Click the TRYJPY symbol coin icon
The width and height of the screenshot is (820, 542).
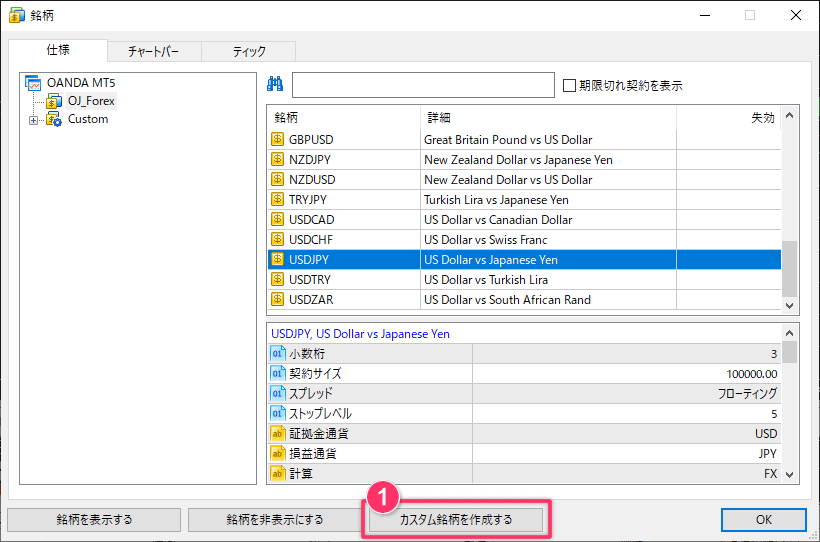tap(277, 199)
